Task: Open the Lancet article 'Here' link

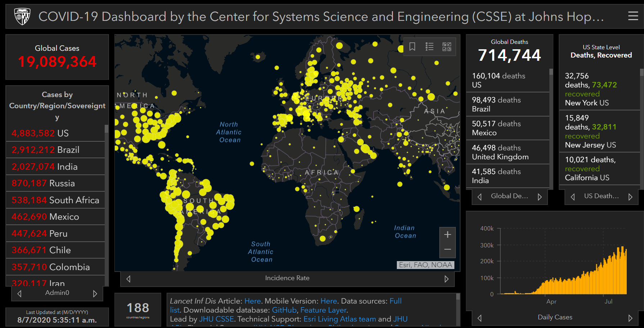Action: [253, 301]
